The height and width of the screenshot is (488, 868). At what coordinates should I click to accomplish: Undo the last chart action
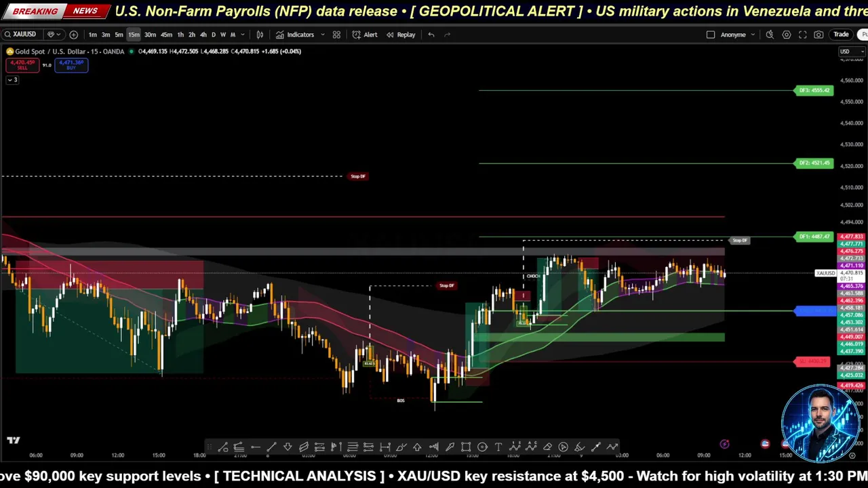pos(431,35)
